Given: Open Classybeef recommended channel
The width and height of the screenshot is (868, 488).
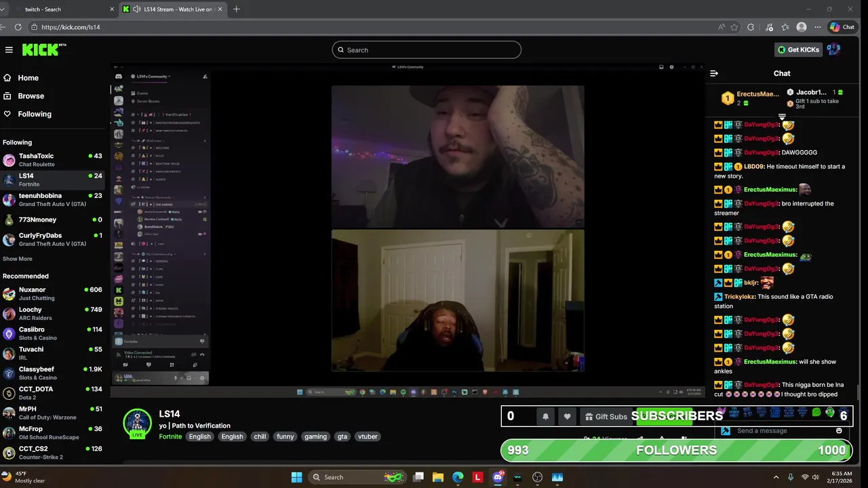Looking at the screenshot, I should tap(52, 373).
